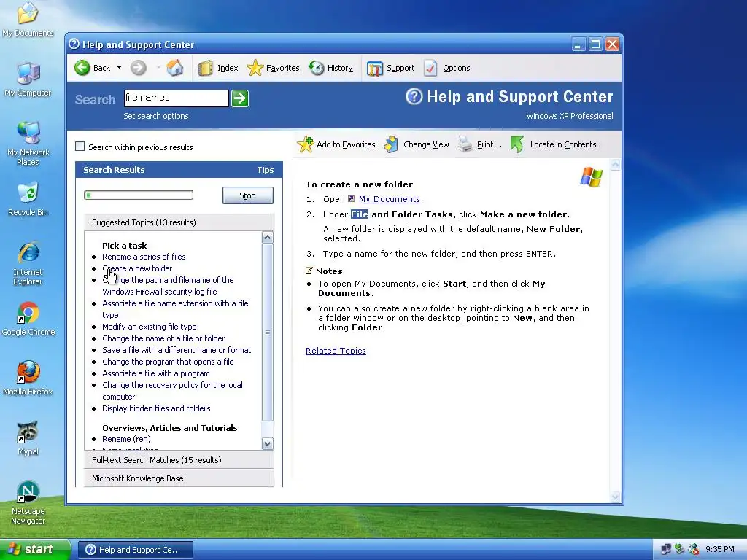The image size is (747, 560).
Task: Select My Computer desktop icon
Action: tap(28, 79)
